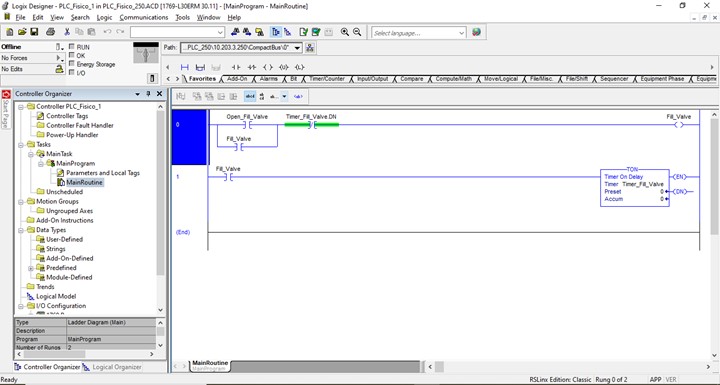
Task: Insert Output Latch (OTL) instruction
Action: pyautogui.click(x=299, y=67)
